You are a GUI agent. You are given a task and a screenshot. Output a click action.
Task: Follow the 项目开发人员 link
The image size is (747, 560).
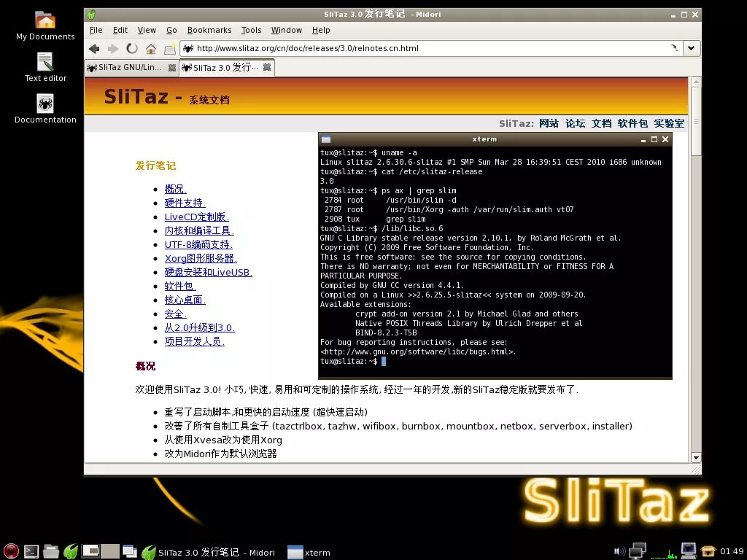coord(194,341)
